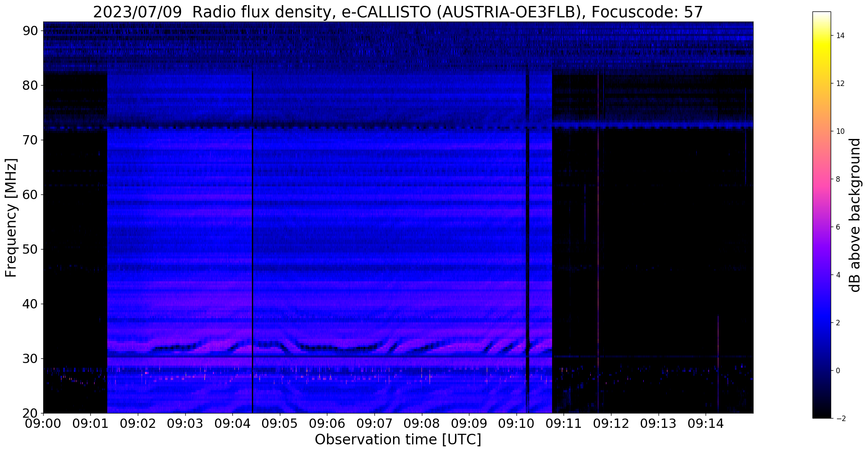868x452 pixels.
Task: Click the black vertical dropout line near 09:04
Action: click(252, 241)
